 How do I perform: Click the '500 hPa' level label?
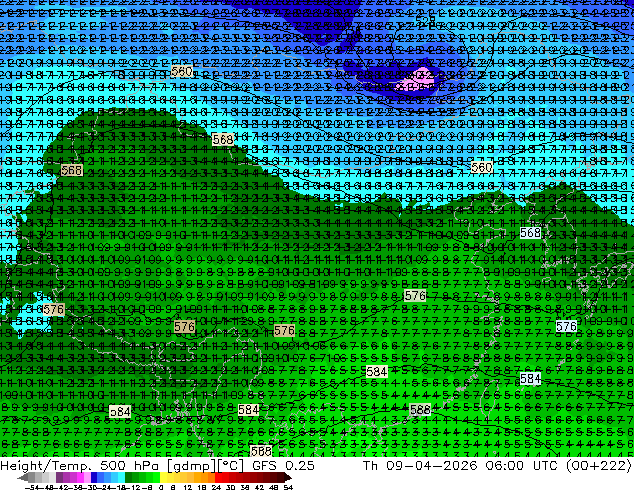131,465
